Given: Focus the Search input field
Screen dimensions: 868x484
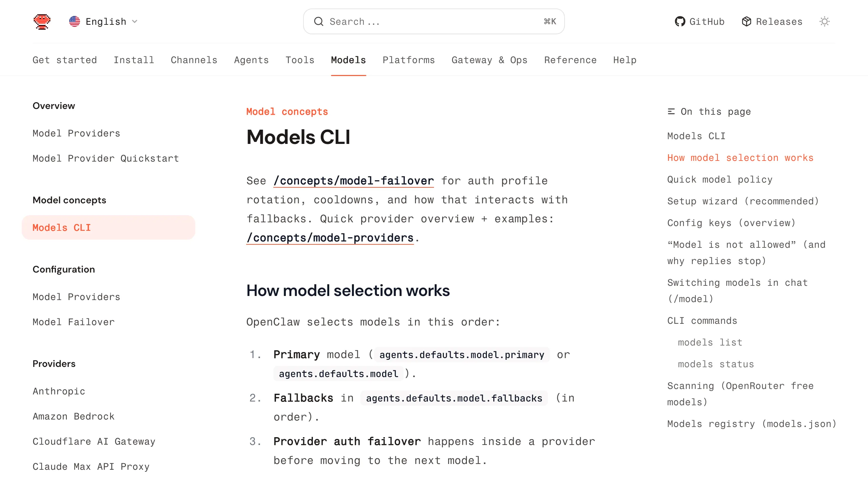Looking at the screenshot, I should 434,22.
